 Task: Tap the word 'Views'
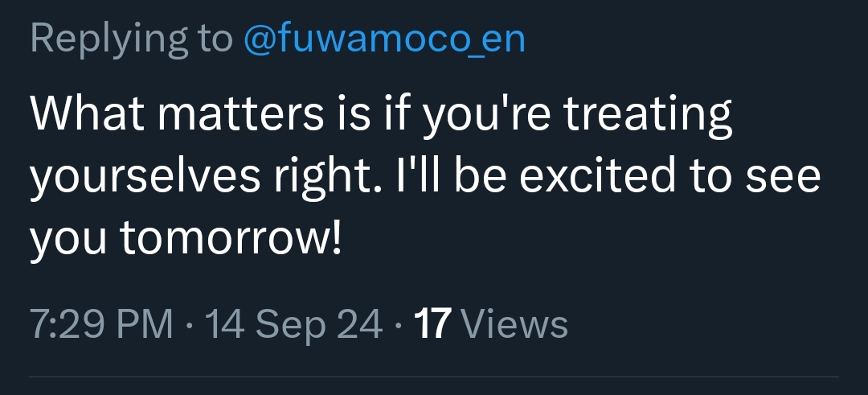click(x=517, y=325)
